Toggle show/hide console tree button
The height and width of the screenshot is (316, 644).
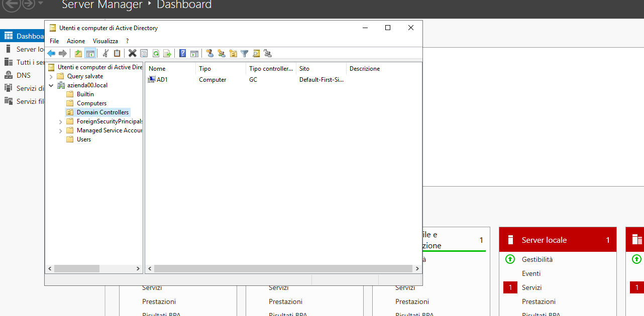coord(90,53)
